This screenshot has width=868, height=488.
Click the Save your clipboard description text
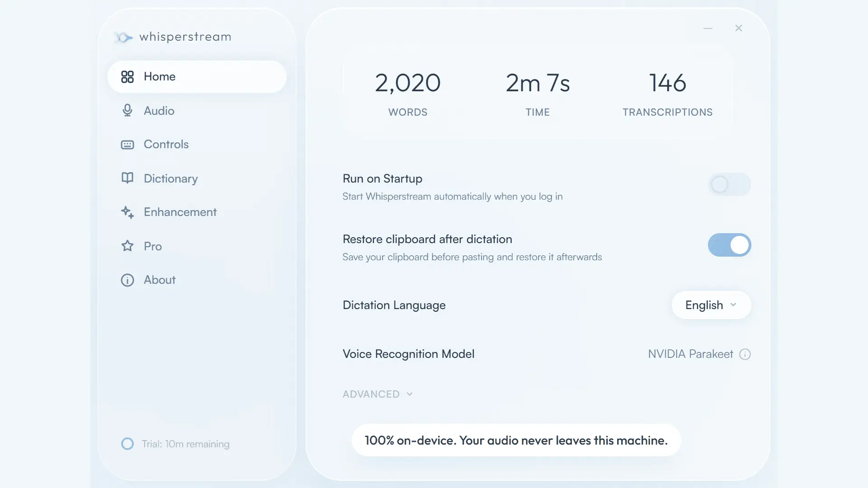pos(472,257)
